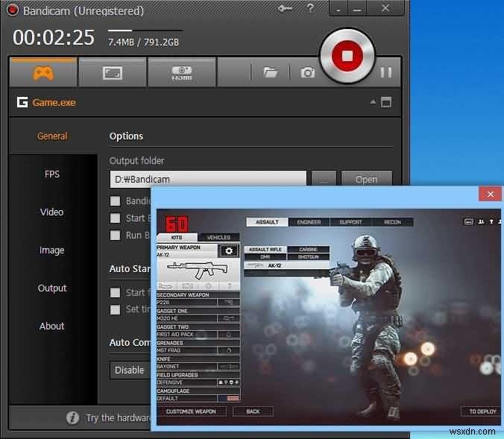Image resolution: width=504 pixels, height=439 pixels.
Task: Click the Bayonet knife icon slot
Action: pyautogui.click(x=229, y=367)
